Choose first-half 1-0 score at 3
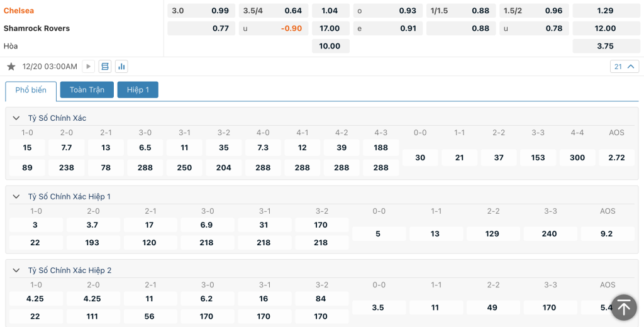 tap(36, 225)
